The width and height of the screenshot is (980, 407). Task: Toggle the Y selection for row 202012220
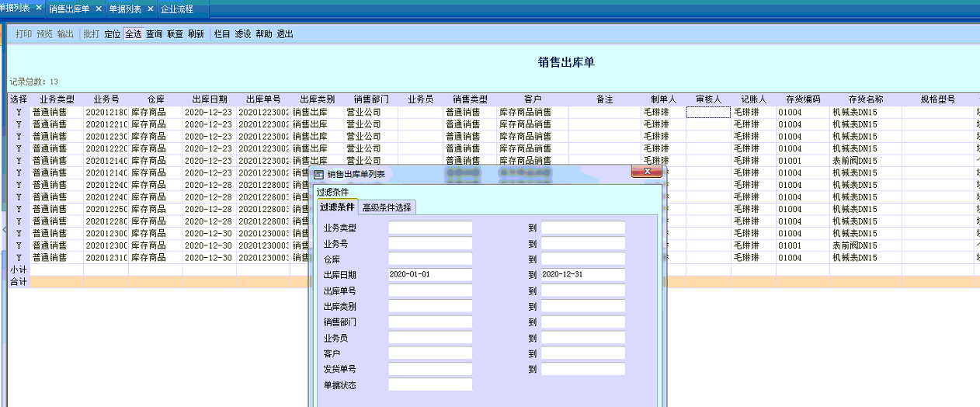(19, 148)
